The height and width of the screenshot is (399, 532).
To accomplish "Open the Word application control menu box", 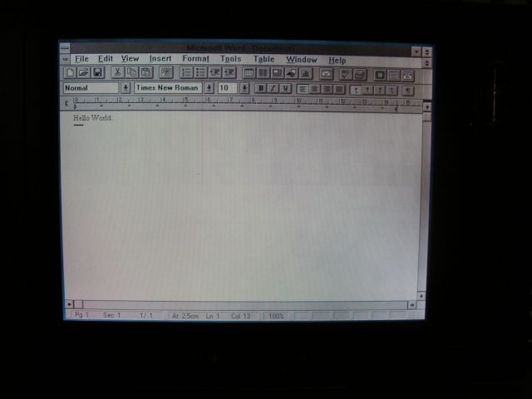I will (65, 48).
